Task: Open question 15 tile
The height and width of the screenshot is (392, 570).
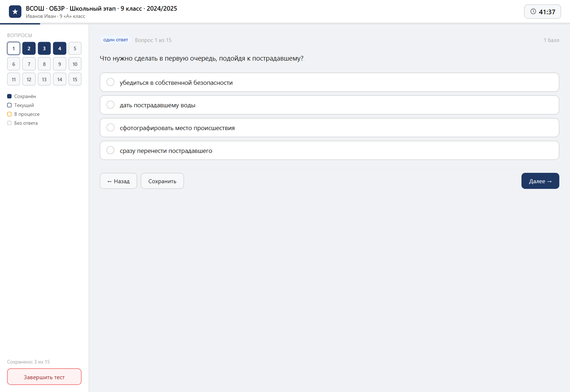Action: point(75,79)
